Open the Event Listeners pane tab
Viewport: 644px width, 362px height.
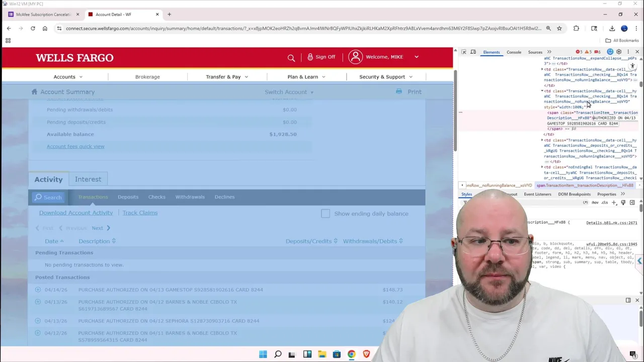537,194
